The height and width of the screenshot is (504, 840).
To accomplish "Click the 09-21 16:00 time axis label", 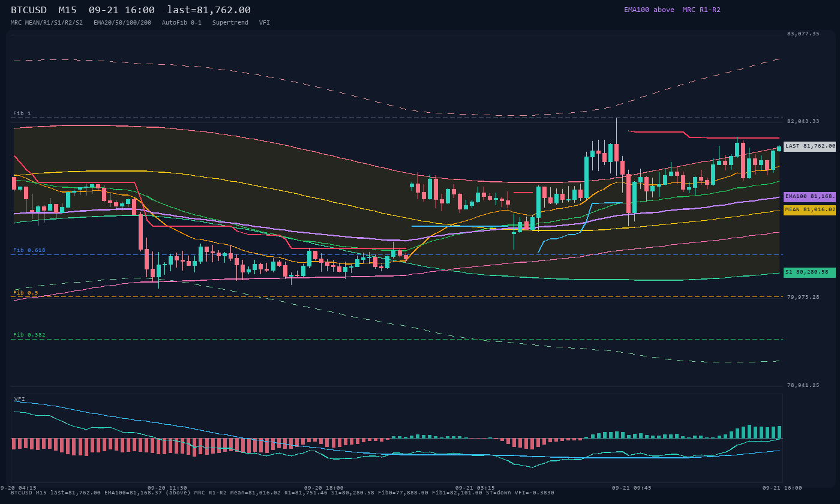I will [x=782, y=488].
